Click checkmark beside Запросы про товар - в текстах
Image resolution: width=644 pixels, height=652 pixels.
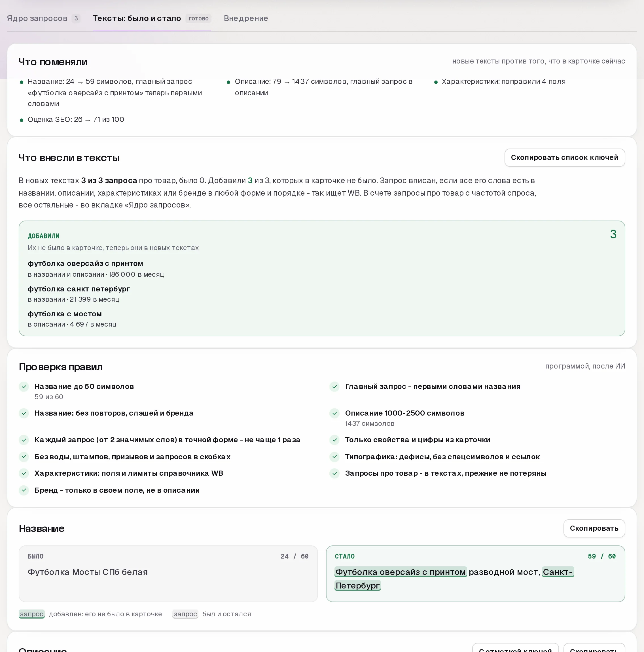tap(334, 473)
